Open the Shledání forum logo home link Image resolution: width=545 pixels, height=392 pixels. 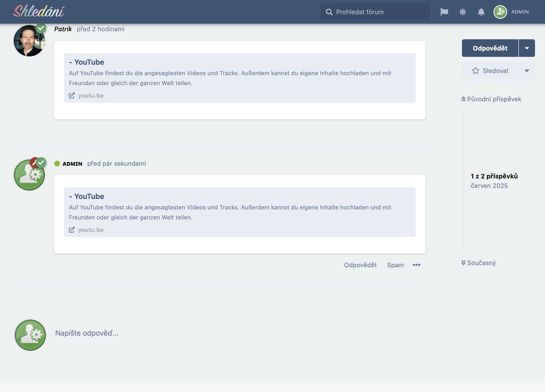point(39,11)
